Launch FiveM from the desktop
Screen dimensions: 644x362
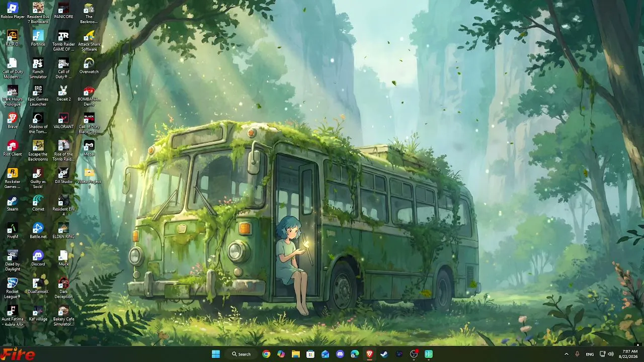click(13, 231)
